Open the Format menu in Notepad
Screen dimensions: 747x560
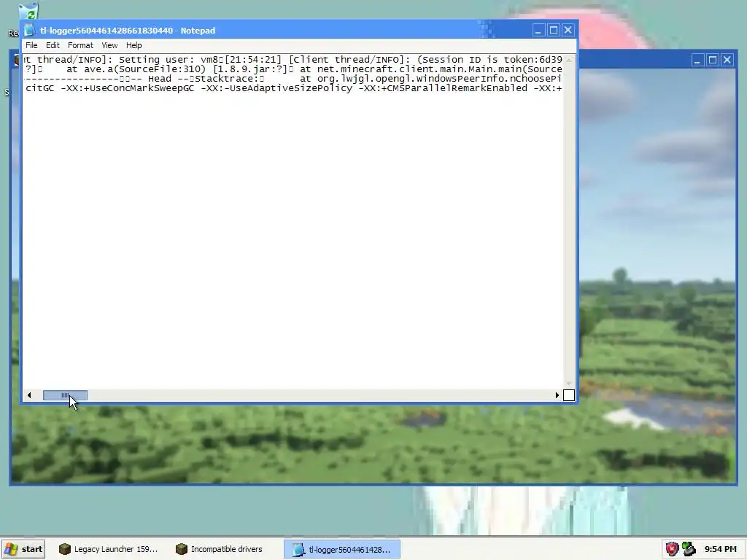pos(80,45)
